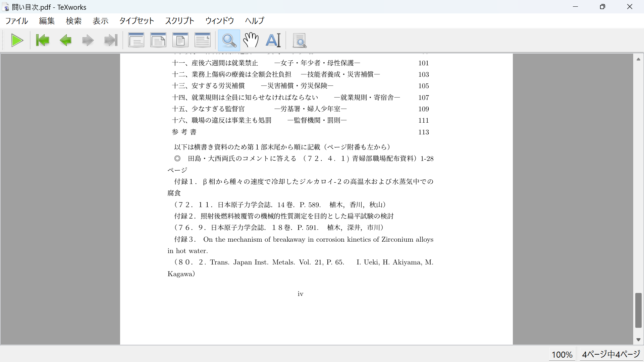Click page number 101

point(424,63)
